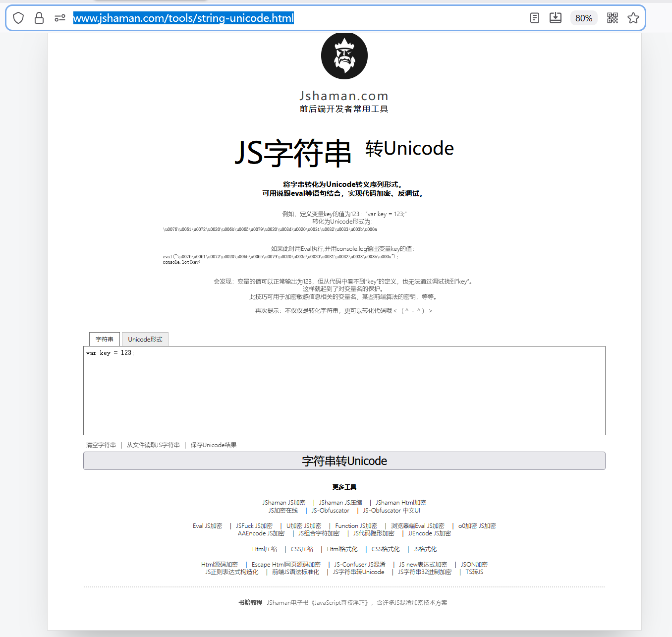The image size is (672, 637).
Task: Click 保存Unicode结果 link
Action: [x=214, y=445]
